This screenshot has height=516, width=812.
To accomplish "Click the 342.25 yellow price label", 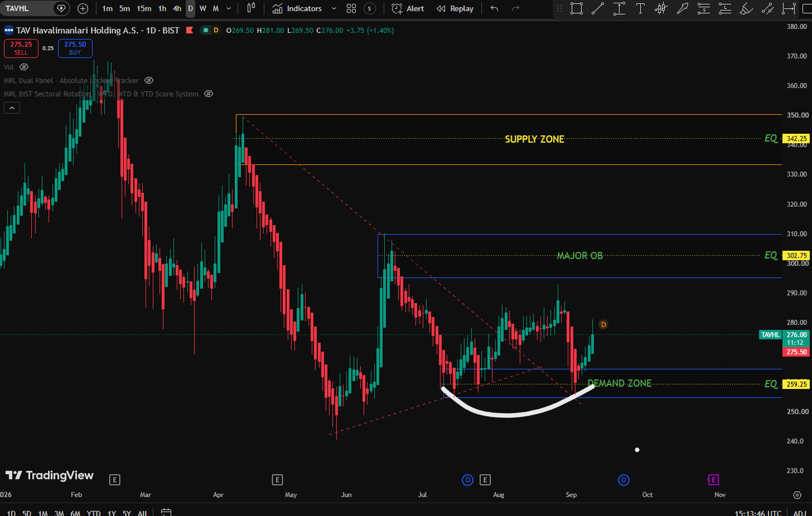I will tap(796, 139).
